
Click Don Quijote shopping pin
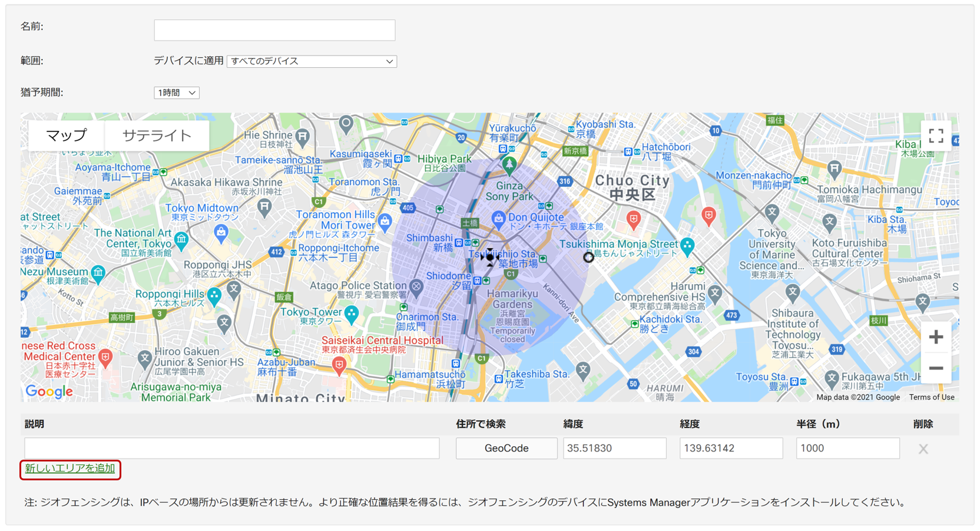click(498, 220)
